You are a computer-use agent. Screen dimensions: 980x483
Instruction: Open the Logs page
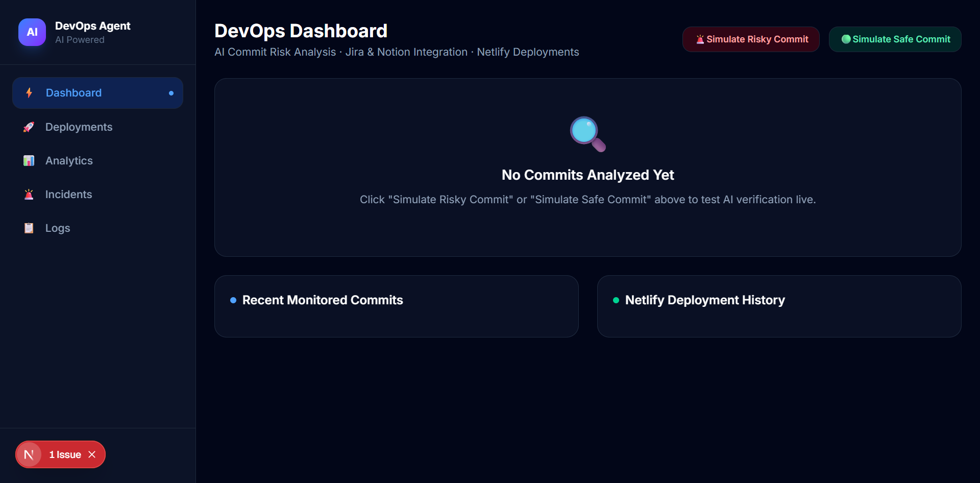(x=97, y=228)
